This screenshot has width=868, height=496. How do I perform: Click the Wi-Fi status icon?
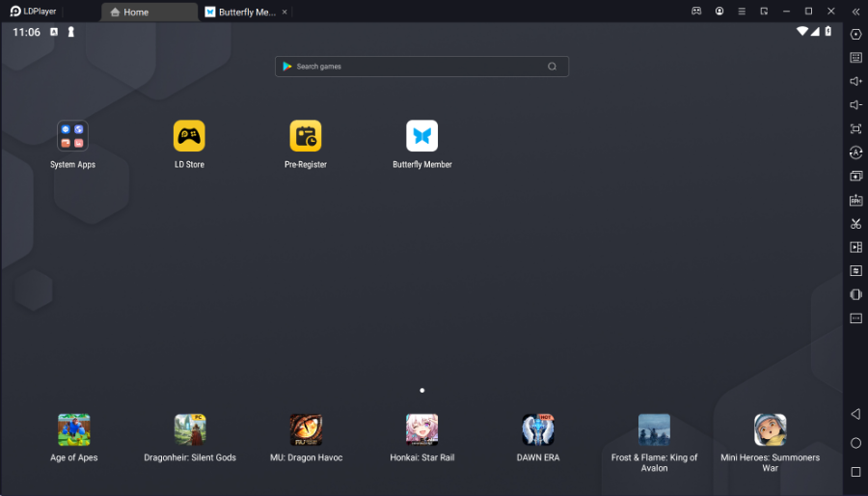pos(801,32)
